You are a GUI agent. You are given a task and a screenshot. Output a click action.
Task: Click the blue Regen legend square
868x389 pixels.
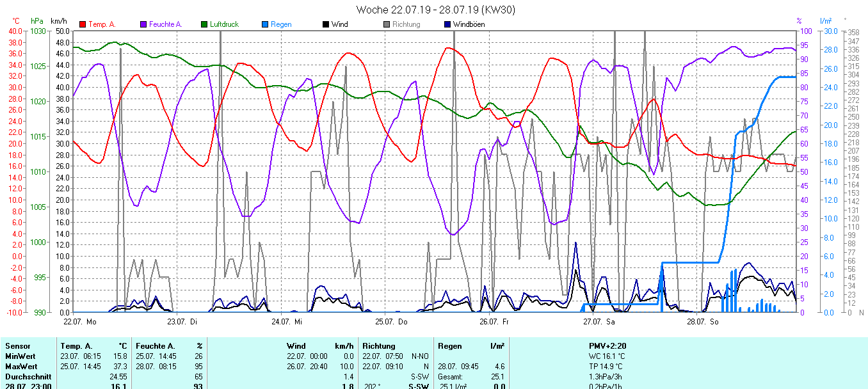click(265, 24)
